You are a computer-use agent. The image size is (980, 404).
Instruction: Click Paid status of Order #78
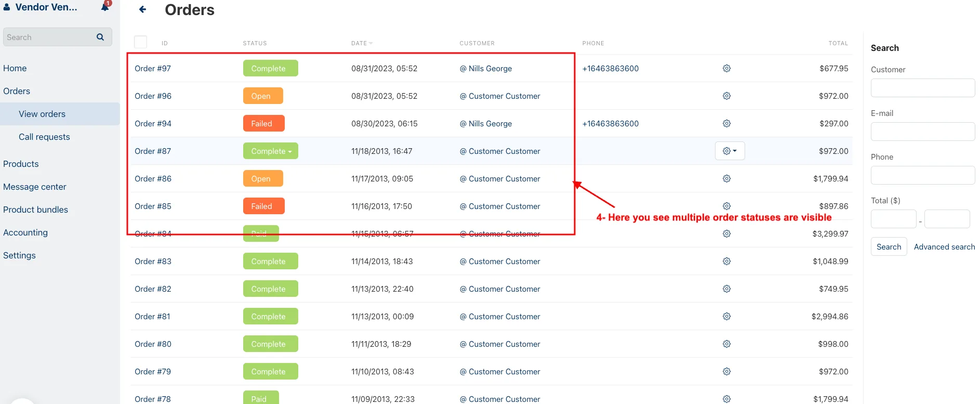point(261,398)
